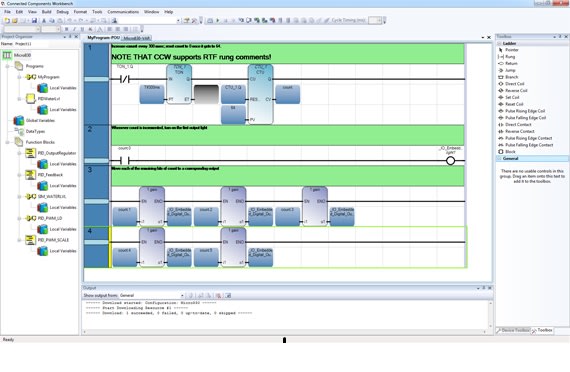Screen dimensions: 570x372
Task: Click the TON_1.Q reverse contact in rung 1
Action: coord(125,79)
